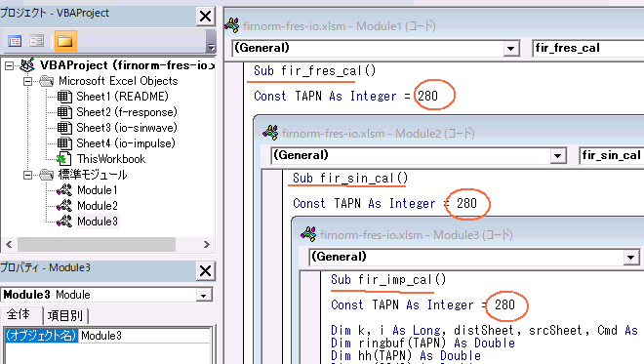Click the Module2 window title bar
The height and width of the screenshot is (364, 644).
point(452,133)
